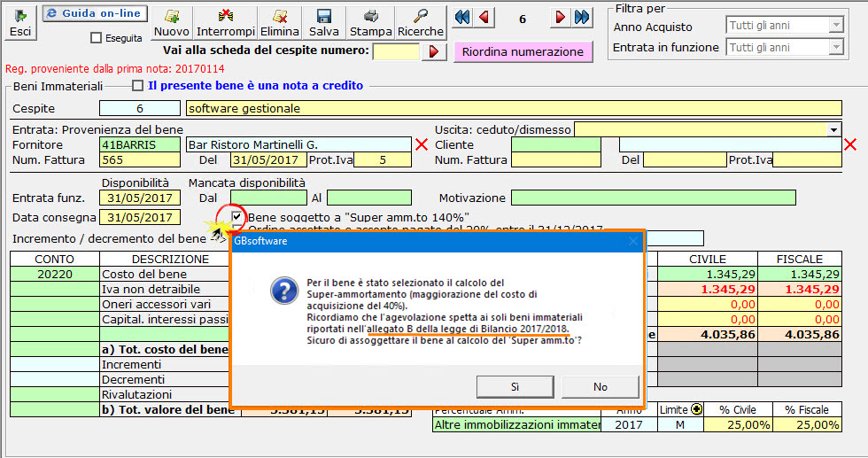
Task: Go to the previous record
Action: pyautogui.click(x=484, y=18)
